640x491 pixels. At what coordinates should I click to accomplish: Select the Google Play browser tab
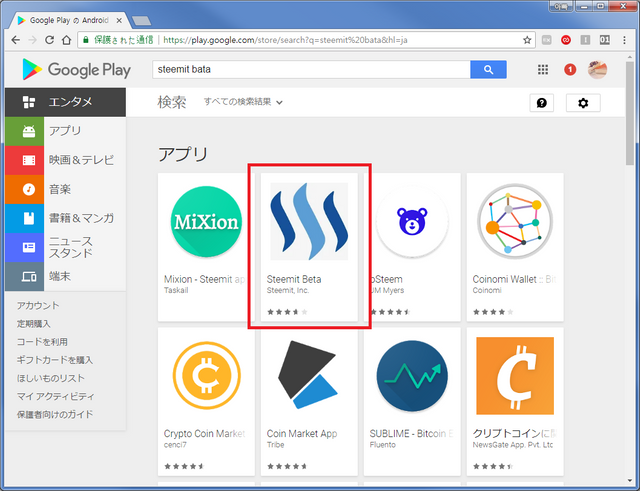tap(69, 20)
